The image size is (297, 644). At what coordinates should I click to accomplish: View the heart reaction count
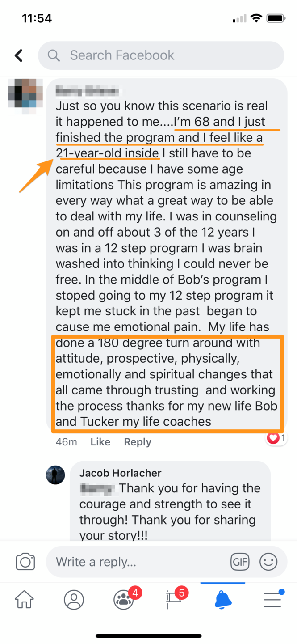click(x=276, y=438)
